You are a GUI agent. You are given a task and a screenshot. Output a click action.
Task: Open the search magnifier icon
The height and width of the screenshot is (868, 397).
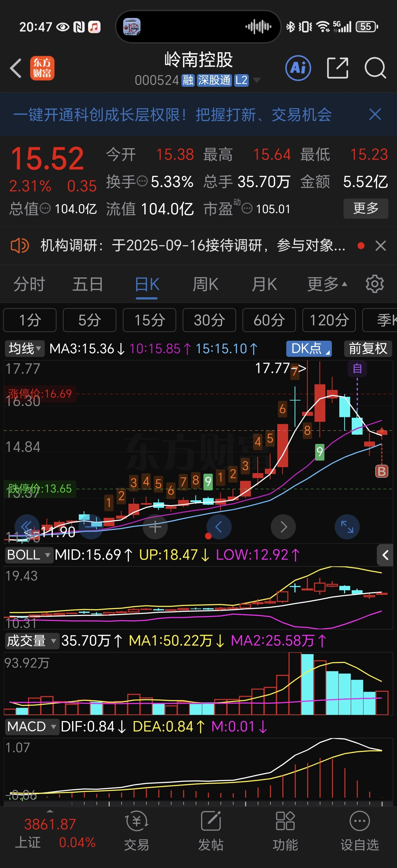375,68
